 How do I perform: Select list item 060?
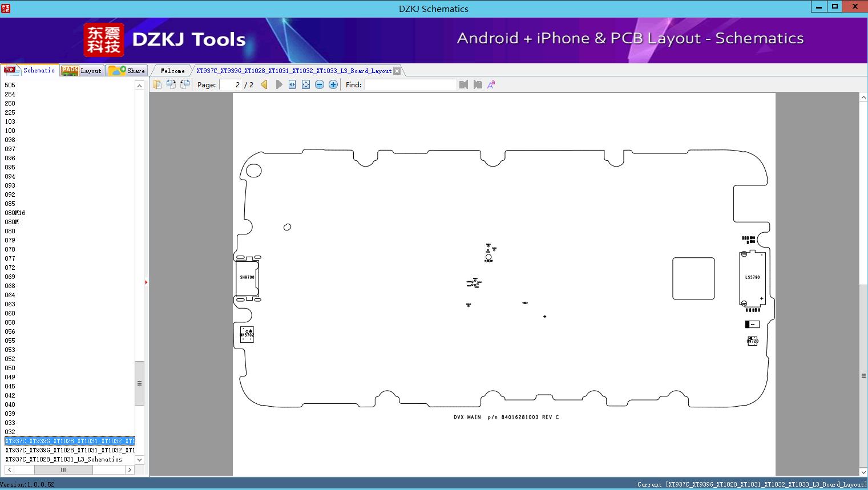click(x=10, y=313)
